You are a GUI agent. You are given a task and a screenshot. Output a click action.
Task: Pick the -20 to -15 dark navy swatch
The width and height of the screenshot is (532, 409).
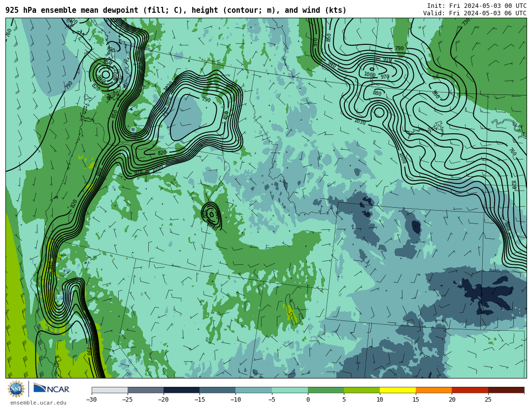[181, 390]
